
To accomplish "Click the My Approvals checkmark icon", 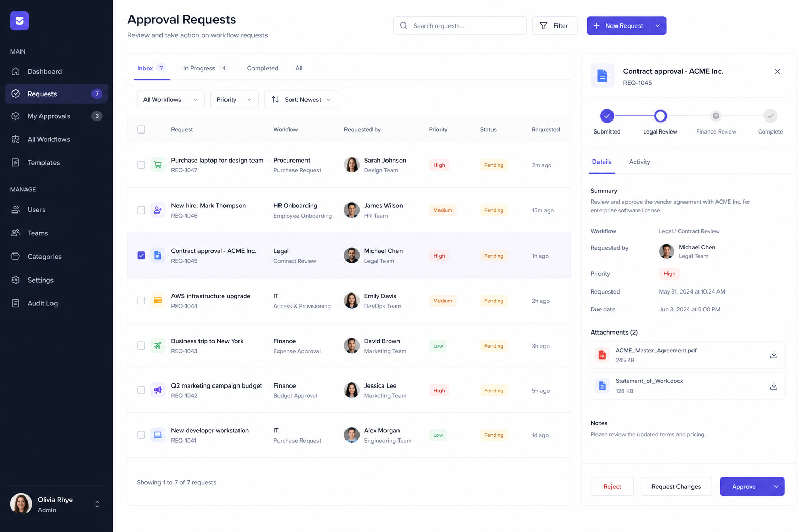I will click(16, 116).
